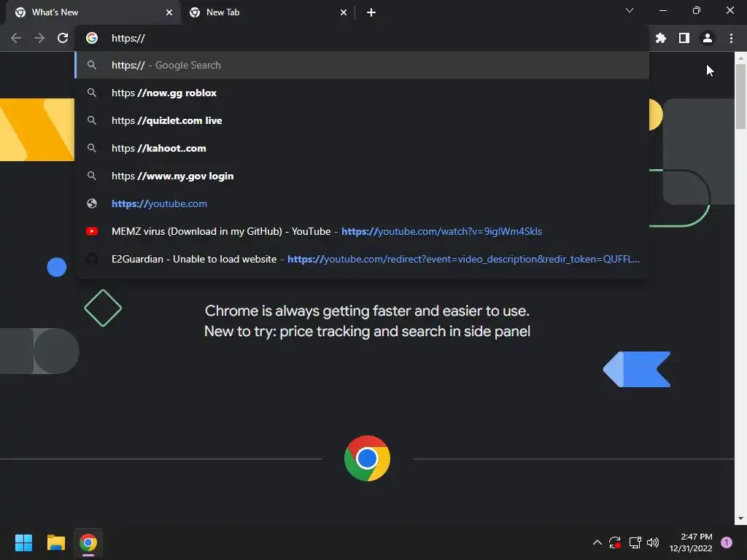Open the taskbar clock showing 2:47 PM
The width and height of the screenshot is (747, 560).
click(691, 542)
